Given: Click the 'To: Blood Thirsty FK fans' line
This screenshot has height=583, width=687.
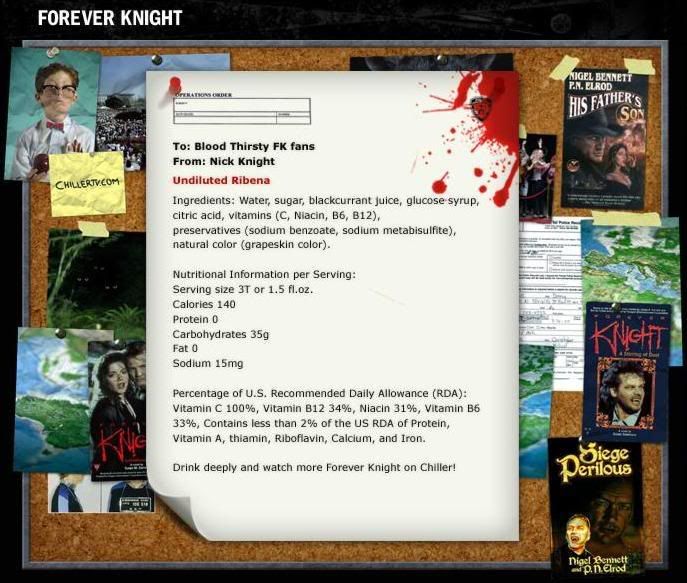Looking at the screenshot, I should point(244,146).
